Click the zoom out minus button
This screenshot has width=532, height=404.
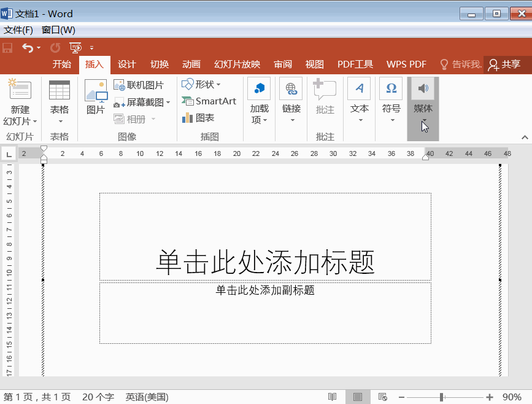[x=401, y=397]
